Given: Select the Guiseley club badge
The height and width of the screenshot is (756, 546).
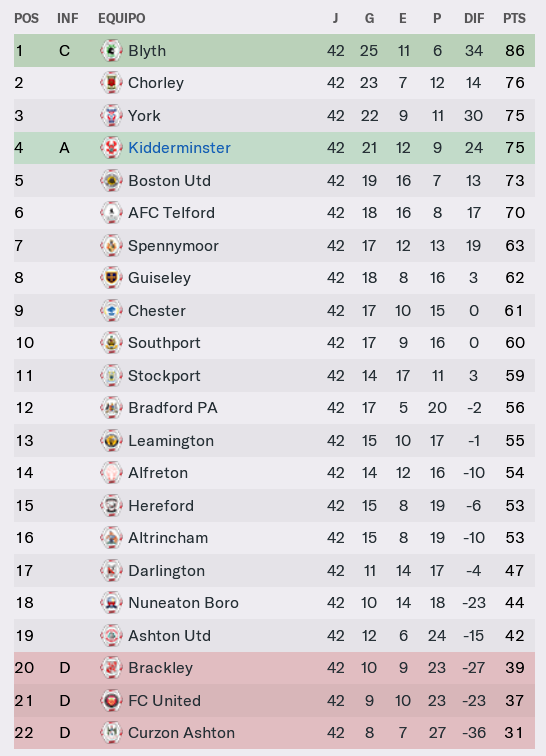Looking at the screenshot, I should point(111,278).
